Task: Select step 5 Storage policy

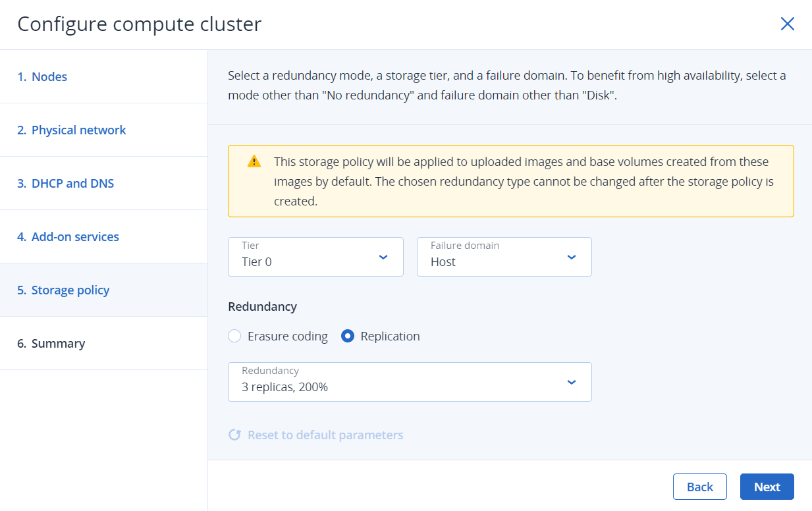Action: (x=104, y=290)
